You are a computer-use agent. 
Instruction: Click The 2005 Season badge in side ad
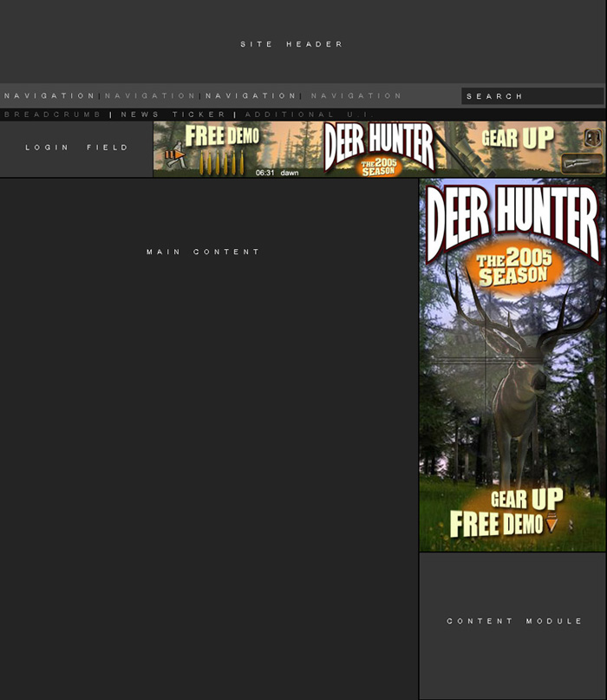click(514, 267)
